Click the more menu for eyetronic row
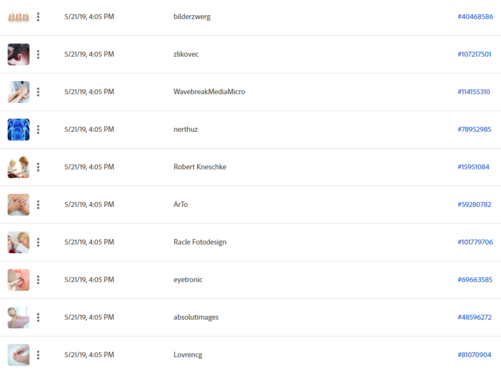 (x=38, y=280)
